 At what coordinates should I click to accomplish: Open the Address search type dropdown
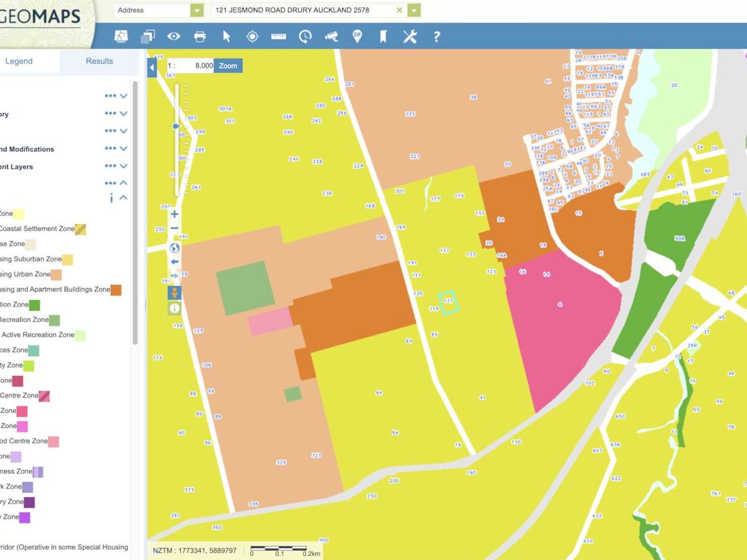197,10
